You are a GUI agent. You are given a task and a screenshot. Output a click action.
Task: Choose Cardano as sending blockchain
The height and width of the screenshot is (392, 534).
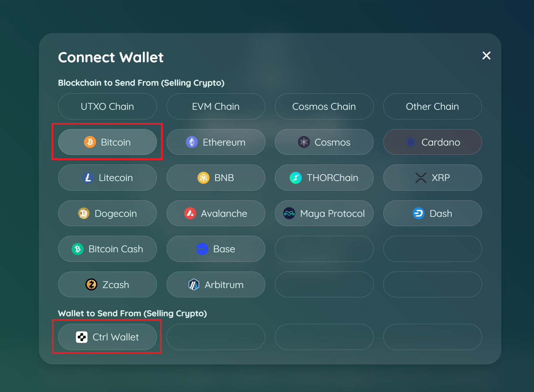432,142
